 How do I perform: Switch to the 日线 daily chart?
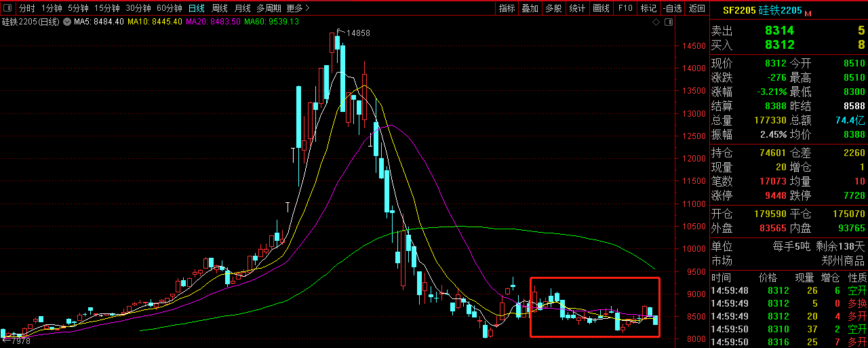coord(196,8)
